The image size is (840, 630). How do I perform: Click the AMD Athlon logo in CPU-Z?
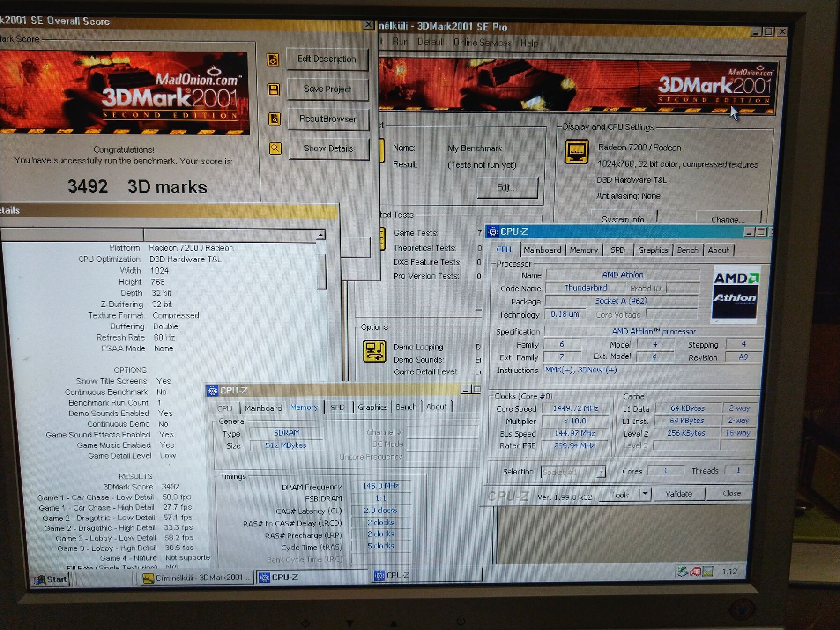tap(735, 294)
